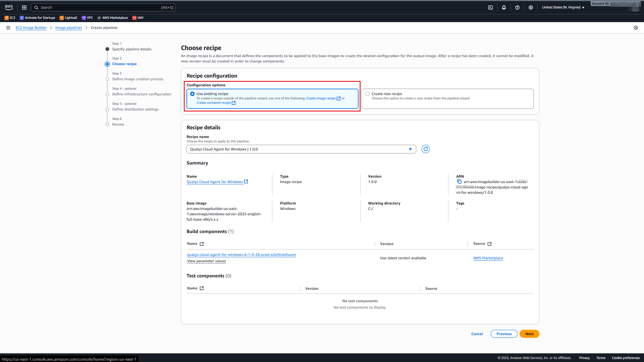The height and width of the screenshot is (362, 644).
Task: Refresh the recipe name list
Action: pos(426,149)
